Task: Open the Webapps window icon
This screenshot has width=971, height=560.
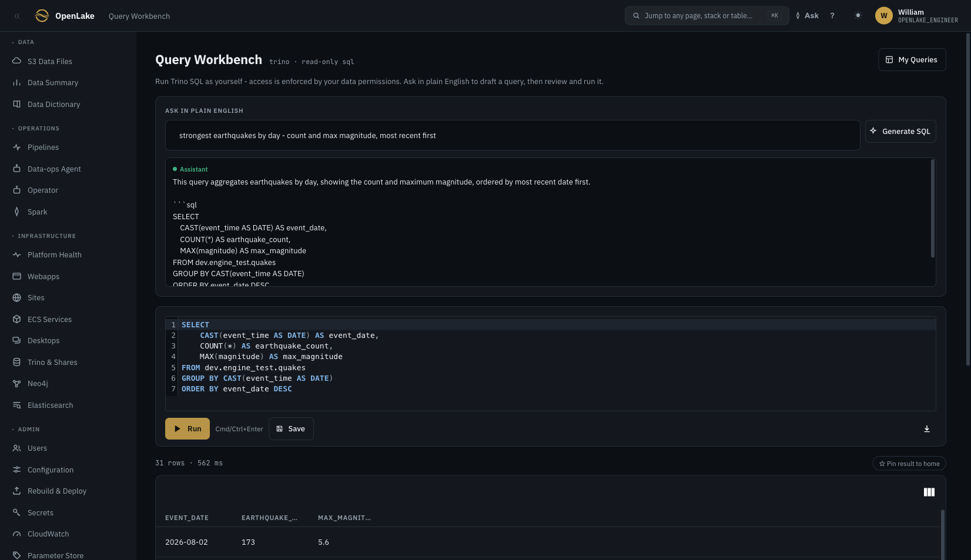Action: (16, 276)
